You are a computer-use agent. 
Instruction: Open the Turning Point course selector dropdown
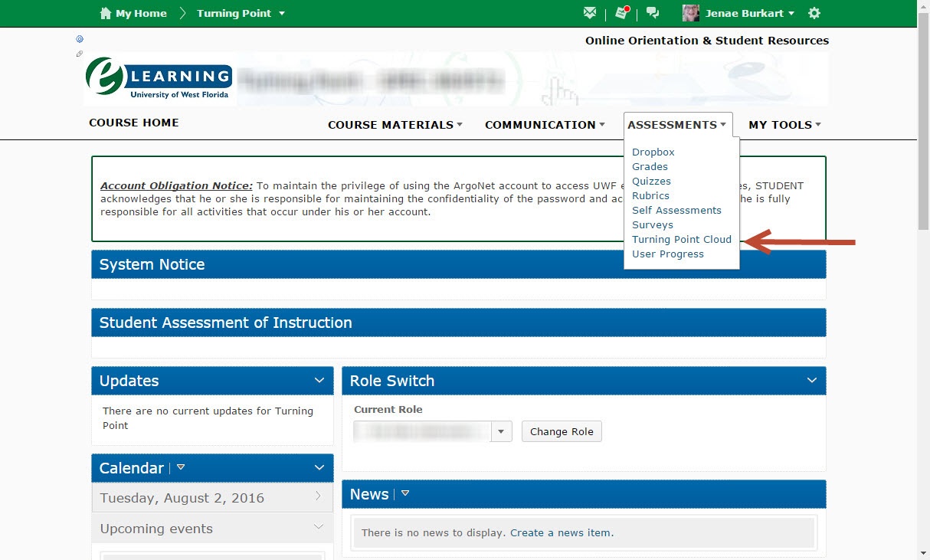pyautogui.click(x=241, y=13)
